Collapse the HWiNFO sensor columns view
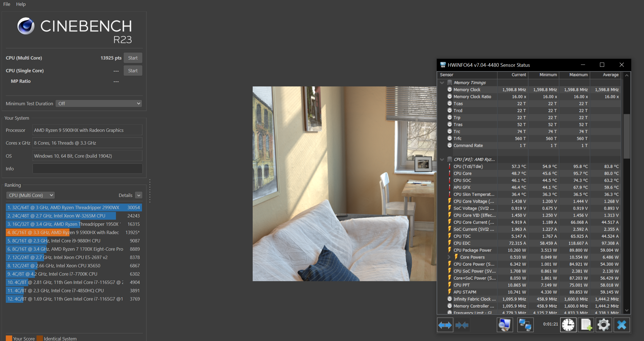This screenshot has width=644, height=341. click(462, 325)
